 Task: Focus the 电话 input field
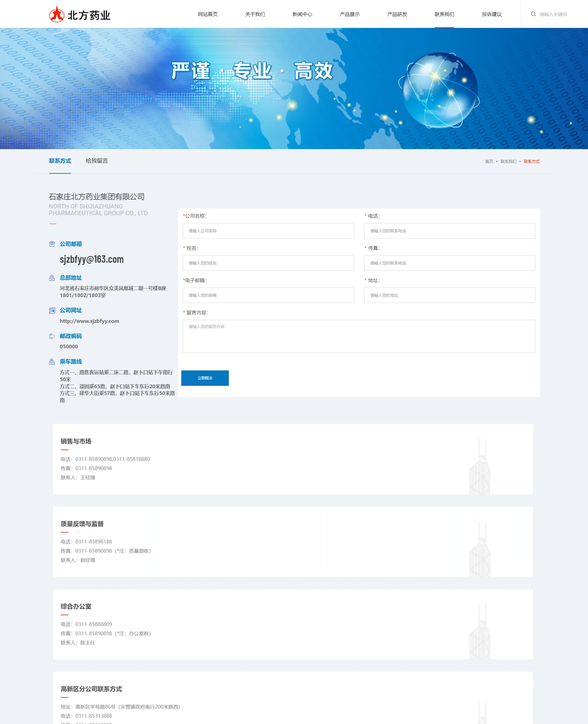coord(450,231)
